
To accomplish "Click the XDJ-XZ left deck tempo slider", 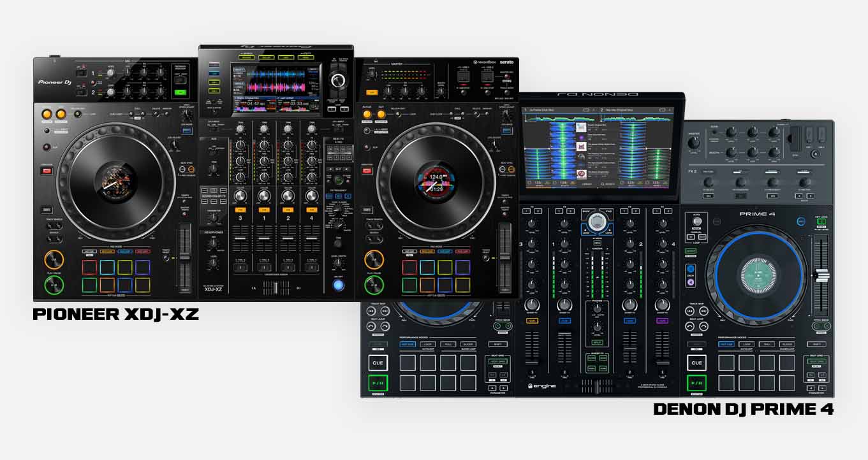I will (184, 257).
